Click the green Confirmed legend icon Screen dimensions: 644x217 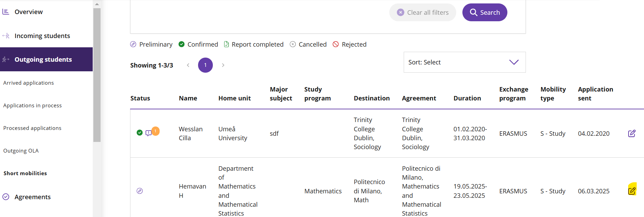[x=182, y=44]
